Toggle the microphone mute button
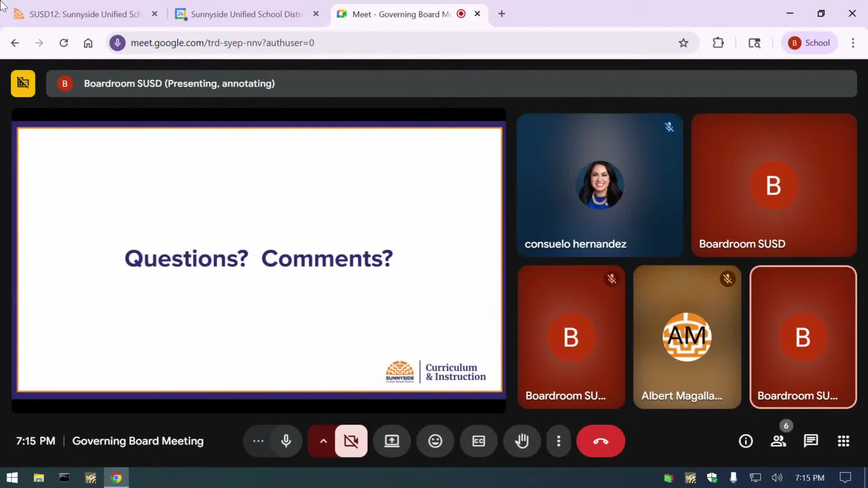Image resolution: width=868 pixels, height=488 pixels. pyautogui.click(x=286, y=441)
